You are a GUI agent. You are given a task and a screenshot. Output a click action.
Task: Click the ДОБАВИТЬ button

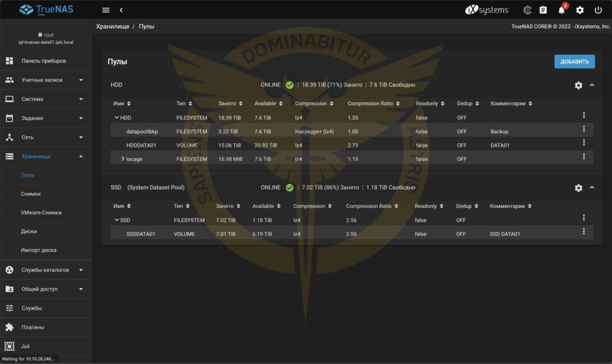click(574, 62)
